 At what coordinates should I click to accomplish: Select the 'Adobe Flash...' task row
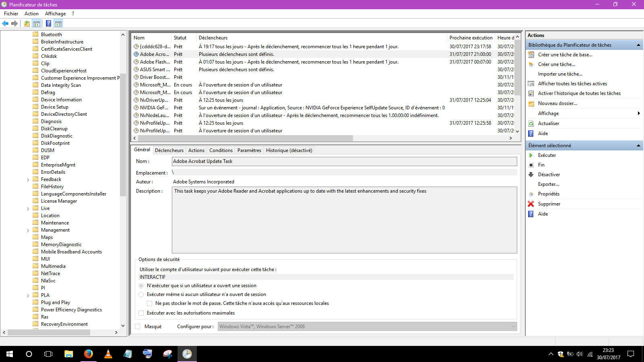tap(324, 62)
